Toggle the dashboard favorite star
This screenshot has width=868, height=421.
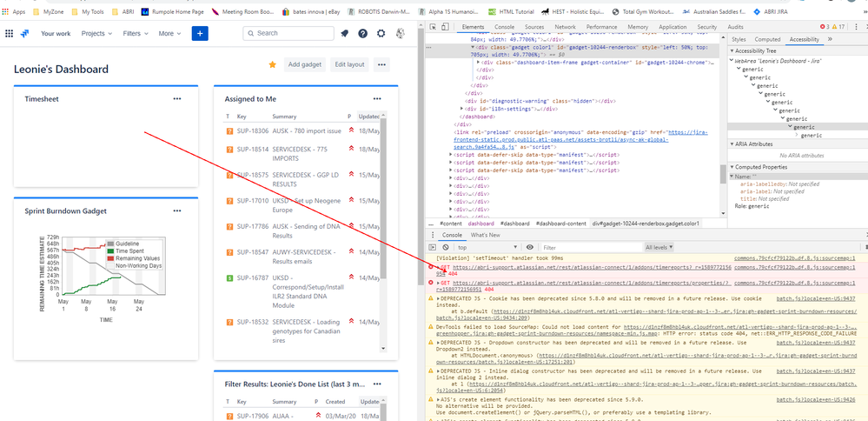point(272,65)
